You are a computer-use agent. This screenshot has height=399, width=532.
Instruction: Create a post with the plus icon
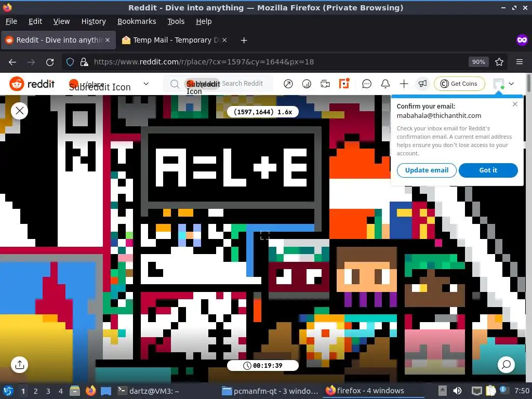(404, 84)
